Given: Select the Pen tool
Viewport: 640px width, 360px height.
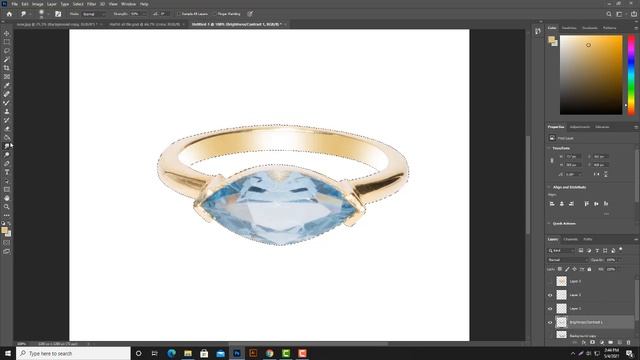Looking at the screenshot, I should click(7, 163).
